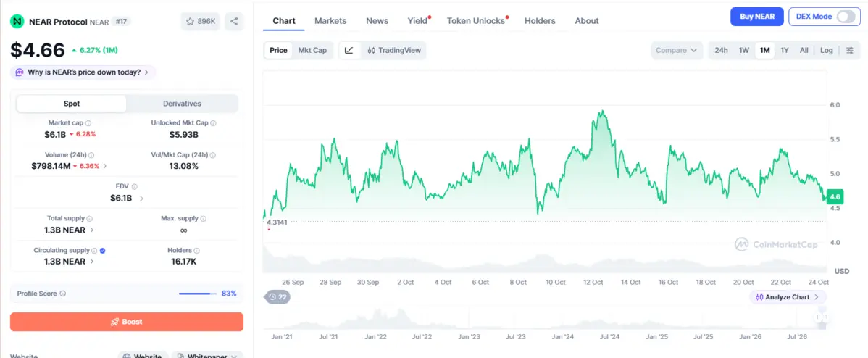
Task: Open the About tab
Action: coord(587,20)
